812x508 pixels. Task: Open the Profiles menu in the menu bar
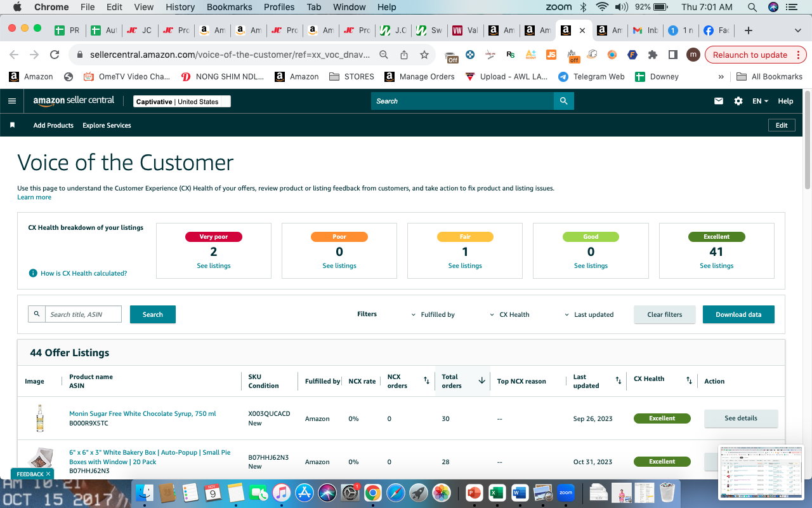pyautogui.click(x=280, y=7)
